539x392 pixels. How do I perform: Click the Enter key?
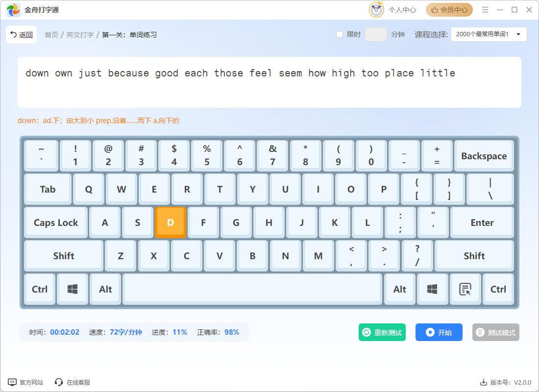482,222
